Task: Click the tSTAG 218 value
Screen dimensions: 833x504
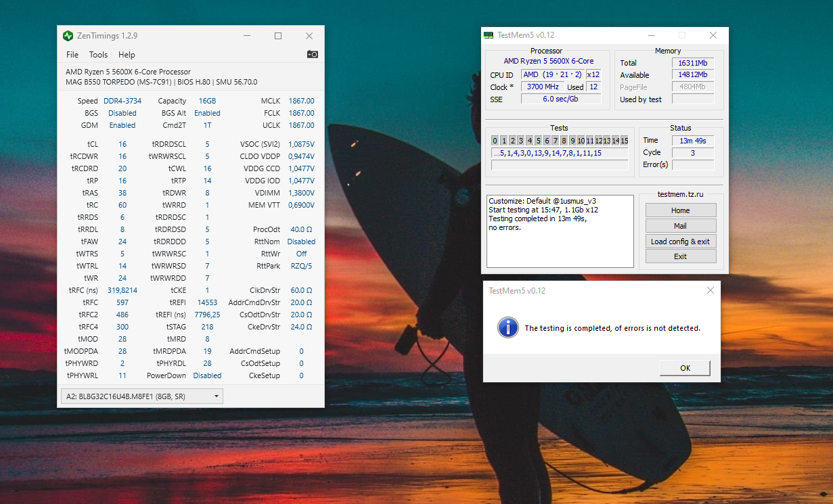Action: point(207,327)
